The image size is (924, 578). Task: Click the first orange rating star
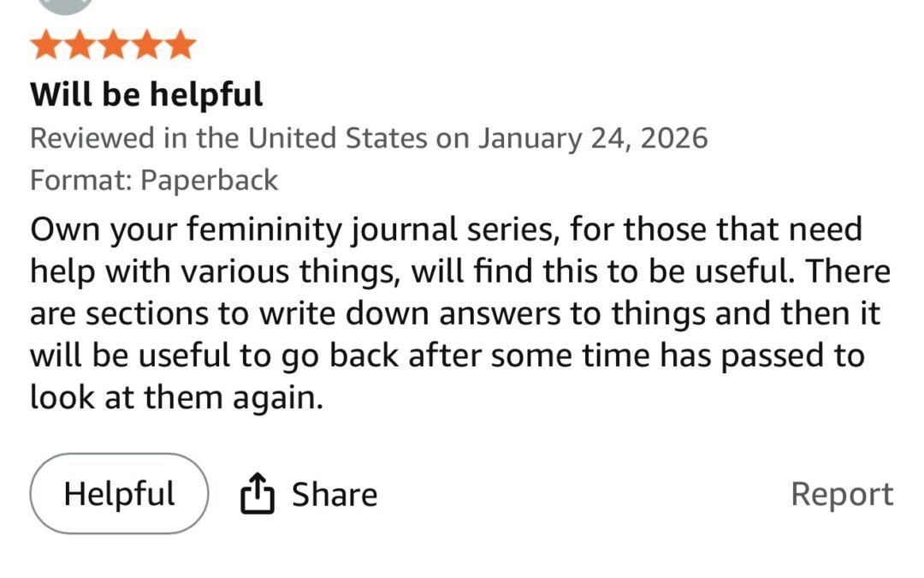click(x=46, y=45)
